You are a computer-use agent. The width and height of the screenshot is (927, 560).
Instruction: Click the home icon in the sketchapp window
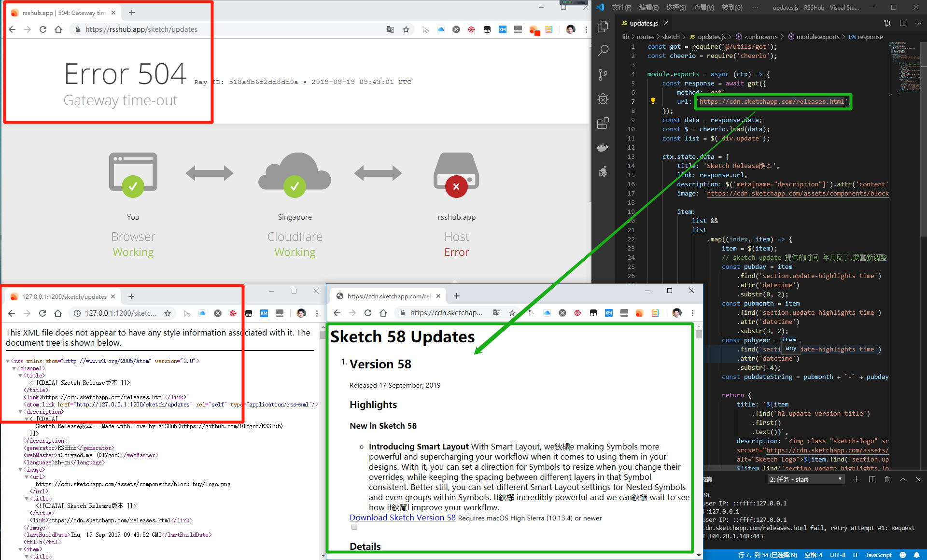pyautogui.click(x=383, y=313)
